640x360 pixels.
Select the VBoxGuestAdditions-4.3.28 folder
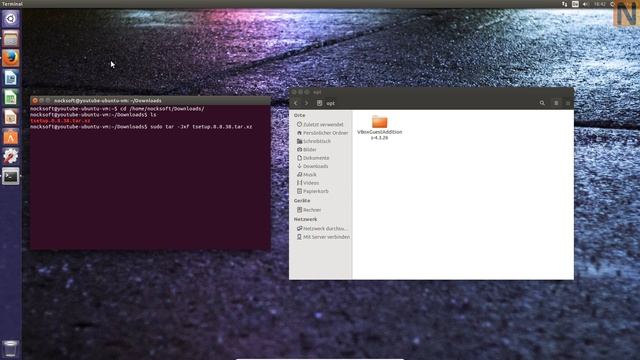point(380,128)
